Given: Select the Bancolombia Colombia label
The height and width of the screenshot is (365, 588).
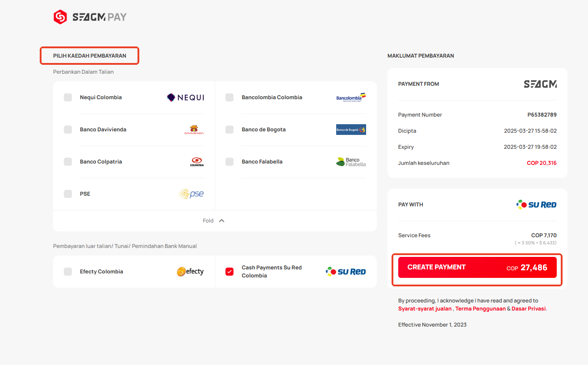Looking at the screenshot, I should coord(272,97).
